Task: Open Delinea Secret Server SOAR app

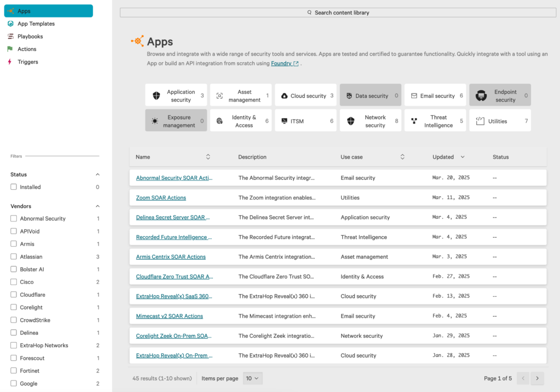Action: pyautogui.click(x=173, y=218)
